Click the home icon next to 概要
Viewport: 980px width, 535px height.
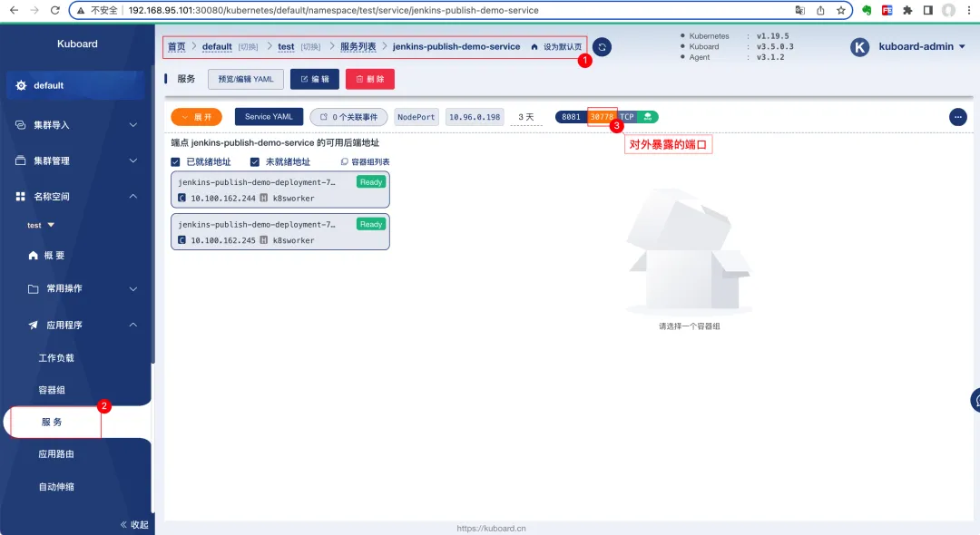[34, 256]
